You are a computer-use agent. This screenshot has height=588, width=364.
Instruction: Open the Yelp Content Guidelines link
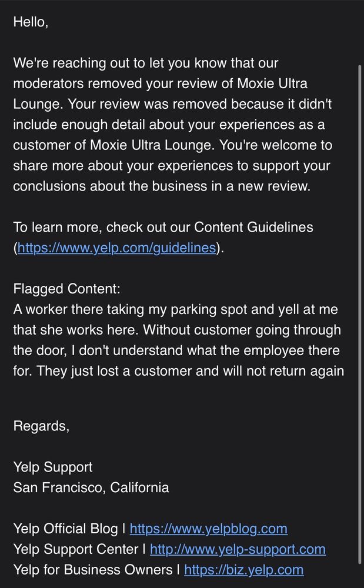pyautogui.click(x=116, y=248)
